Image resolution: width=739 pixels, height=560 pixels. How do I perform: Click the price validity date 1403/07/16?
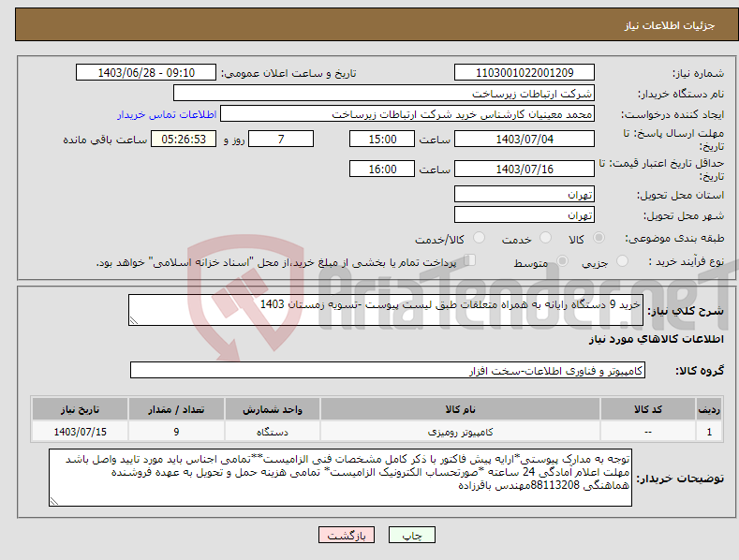(x=525, y=169)
